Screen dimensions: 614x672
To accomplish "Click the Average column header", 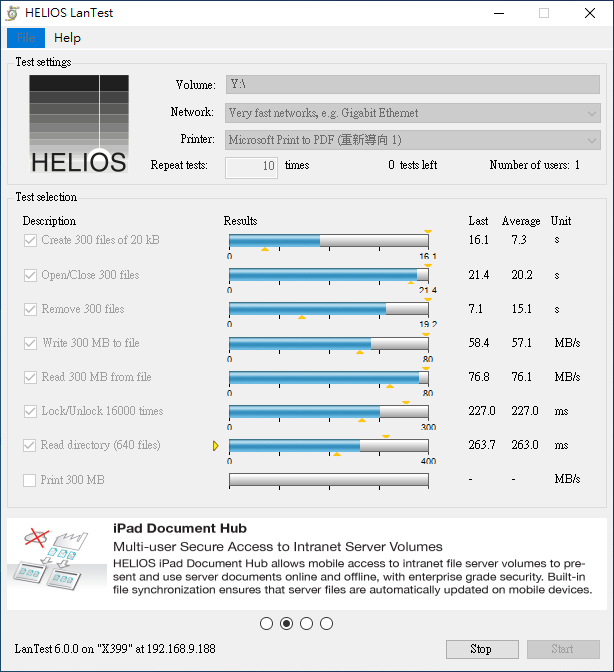I will click(x=521, y=221).
